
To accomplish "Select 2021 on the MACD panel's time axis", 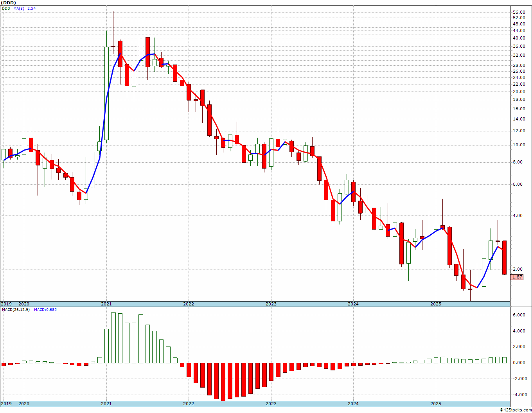I will click(106, 404).
